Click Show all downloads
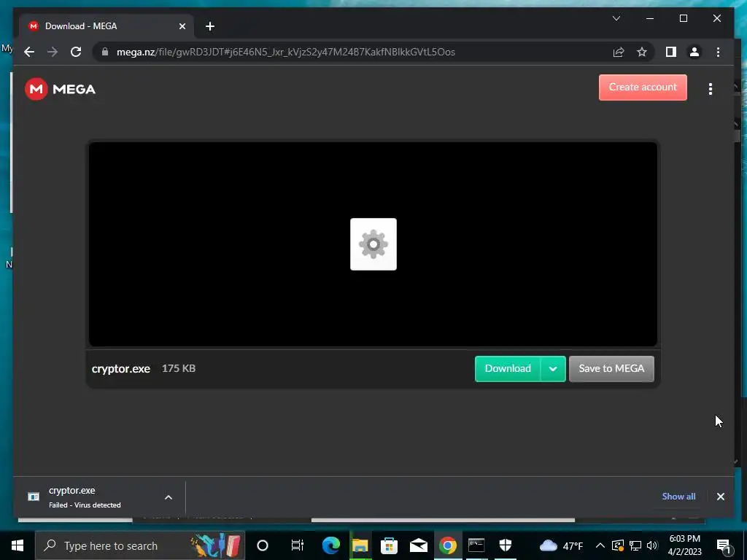 678,496
